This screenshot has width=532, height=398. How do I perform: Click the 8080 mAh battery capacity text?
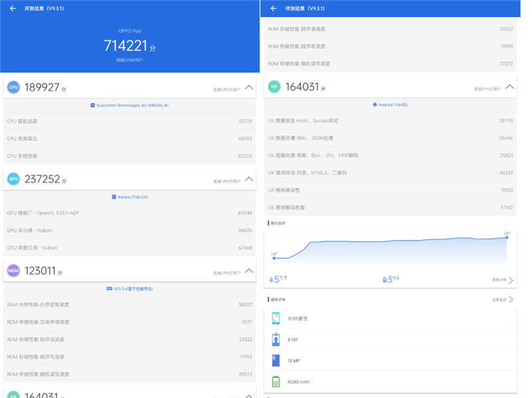pyautogui.click(x=299, y=382)
